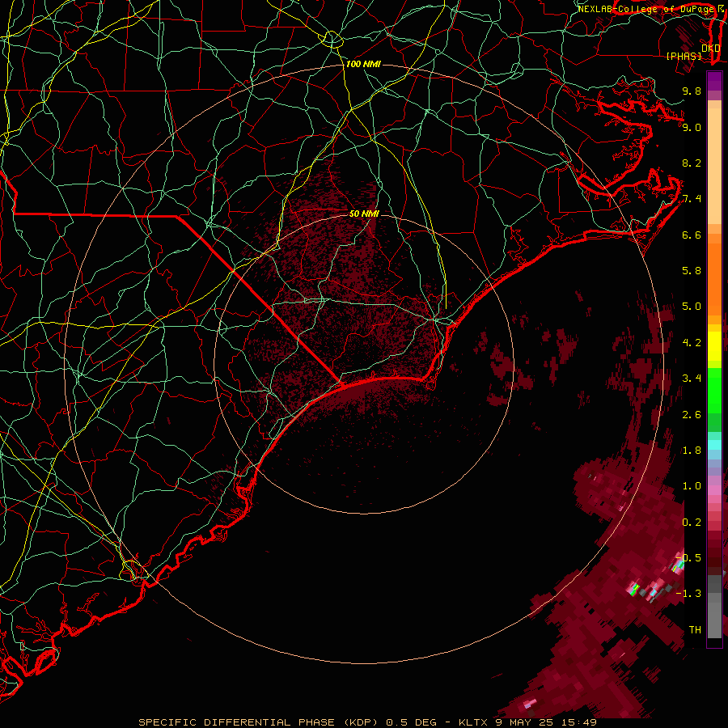Click the [PHAS] unit label
The image size is (728, 728).
pyautogui.click(x=684, y=56)
